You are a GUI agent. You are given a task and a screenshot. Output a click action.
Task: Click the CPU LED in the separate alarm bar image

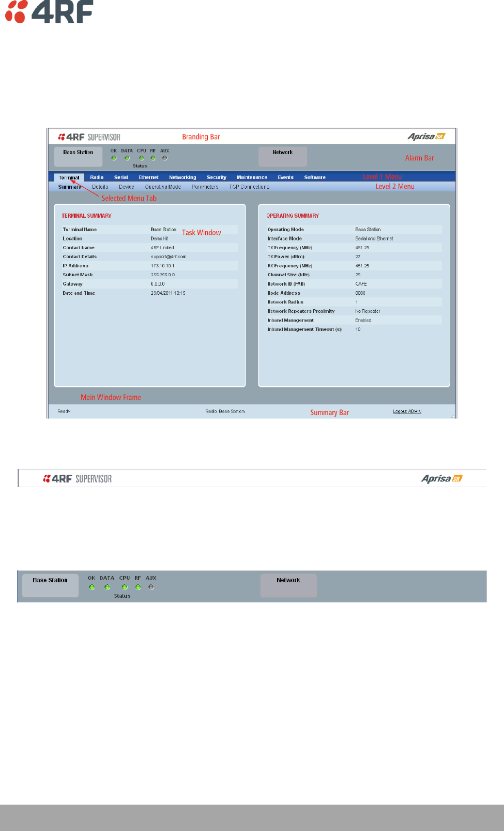point(125,587)
